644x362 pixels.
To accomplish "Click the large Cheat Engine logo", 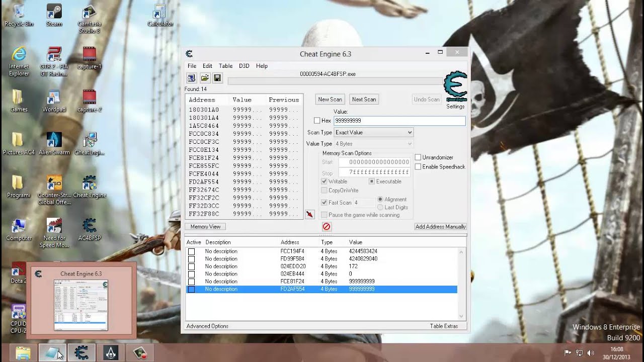I will pos(455,86).
